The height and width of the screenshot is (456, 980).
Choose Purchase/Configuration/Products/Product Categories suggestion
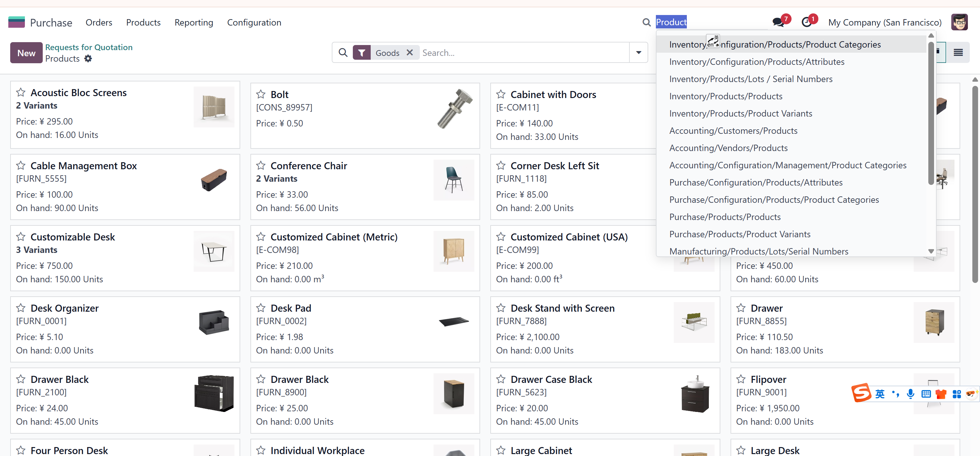[x=791, y=200]
